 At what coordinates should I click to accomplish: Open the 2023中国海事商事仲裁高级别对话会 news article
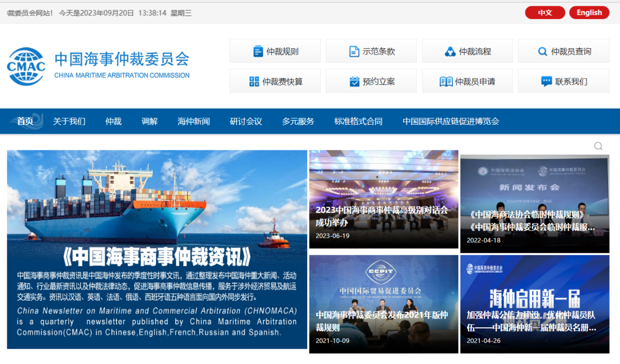tap(383, 216)
